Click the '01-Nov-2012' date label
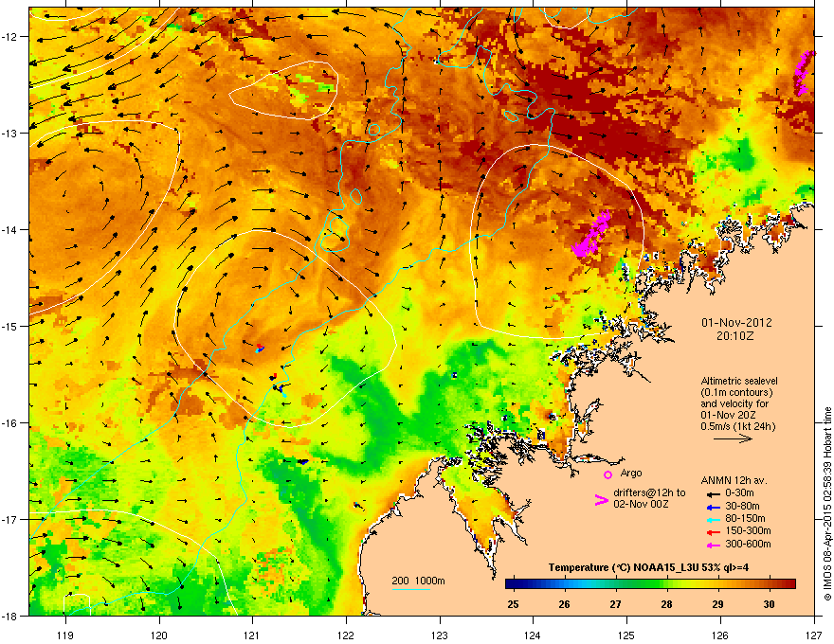The height and width of the screenshot is (644, 834). [736, 323]
